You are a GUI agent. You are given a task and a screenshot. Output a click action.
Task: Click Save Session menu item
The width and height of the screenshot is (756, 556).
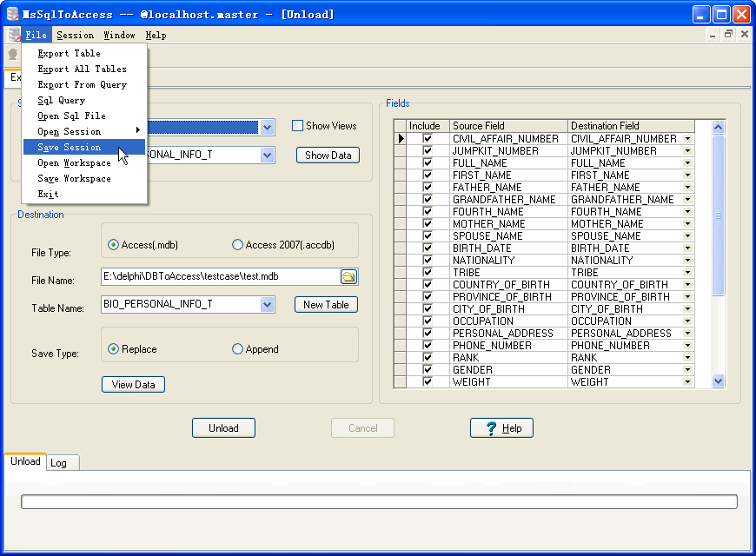[84, 147]
